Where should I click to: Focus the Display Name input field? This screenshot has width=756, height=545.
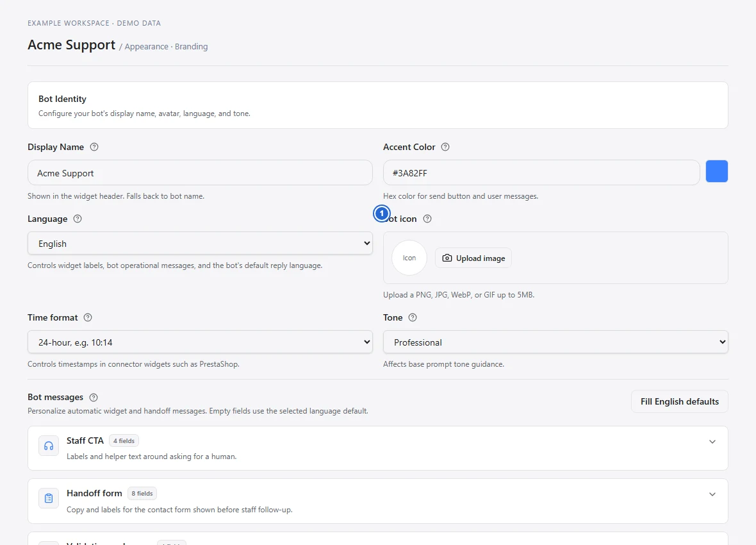tap(200, 172)
